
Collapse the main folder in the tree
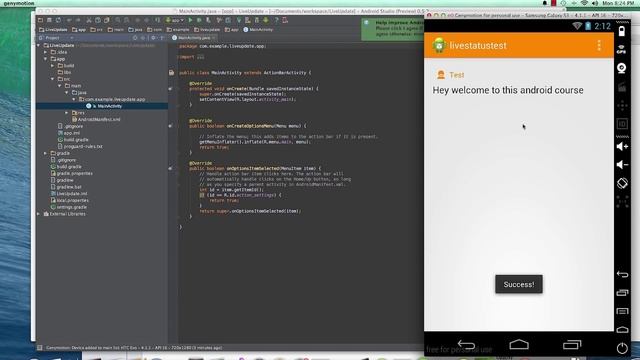point(60,86)
